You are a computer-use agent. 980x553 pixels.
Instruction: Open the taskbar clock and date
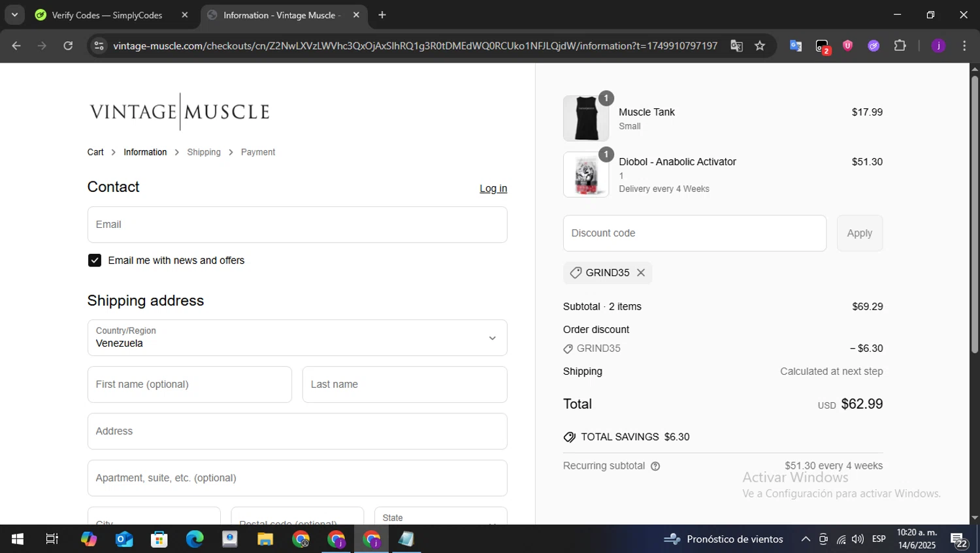click(917, 539)
